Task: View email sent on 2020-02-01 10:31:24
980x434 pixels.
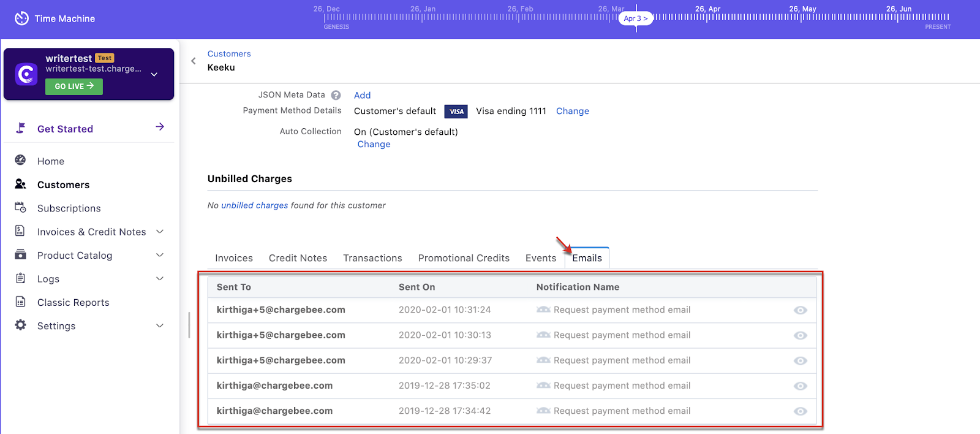Action: pyautogui.click(x=800, y=310)
